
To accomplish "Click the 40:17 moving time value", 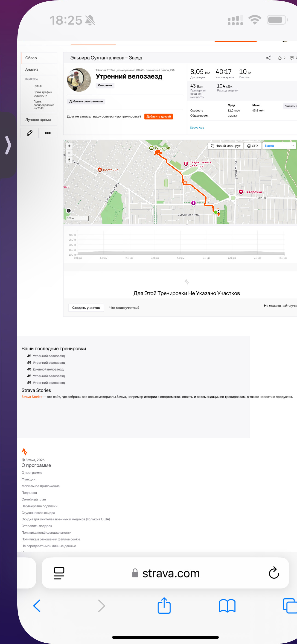I will pyautogui.click(x=224, y=72).
